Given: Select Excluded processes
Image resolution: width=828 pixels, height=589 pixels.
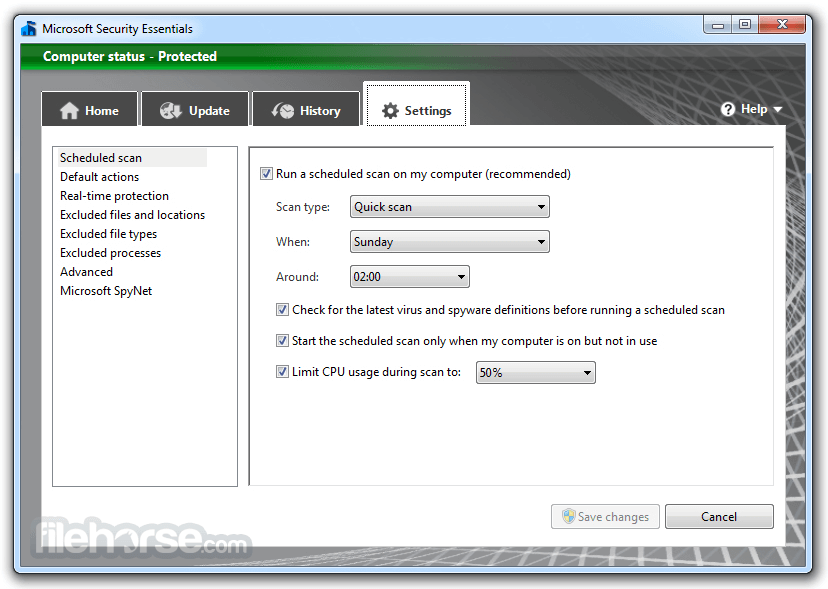Looking at the screenshot, I should point(110,253).
